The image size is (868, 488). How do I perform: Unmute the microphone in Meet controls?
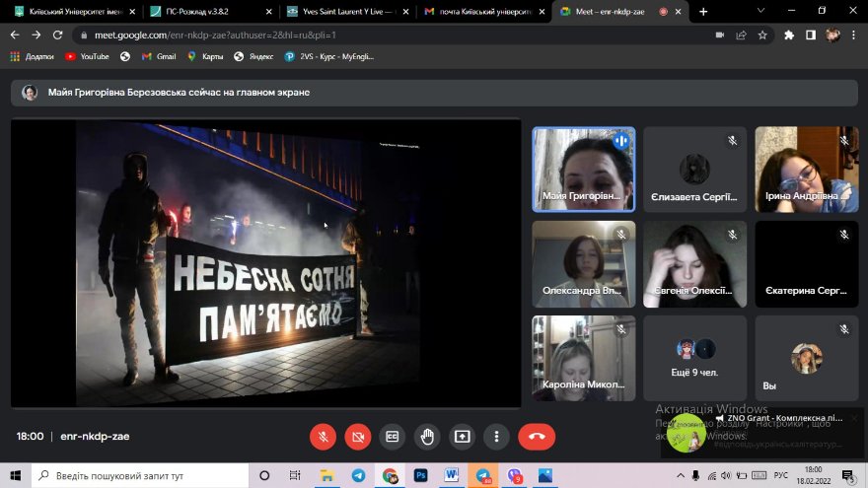coord(323,436)
